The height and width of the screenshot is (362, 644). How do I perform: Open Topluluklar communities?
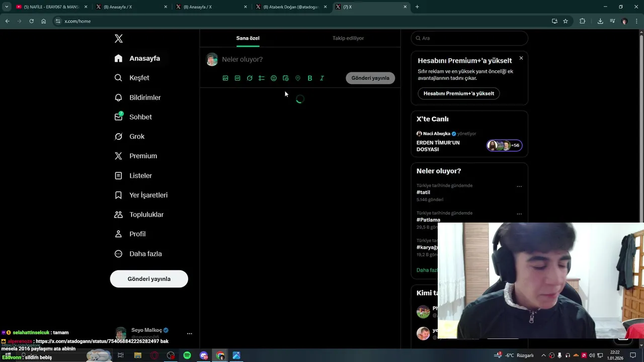point(139,215)
